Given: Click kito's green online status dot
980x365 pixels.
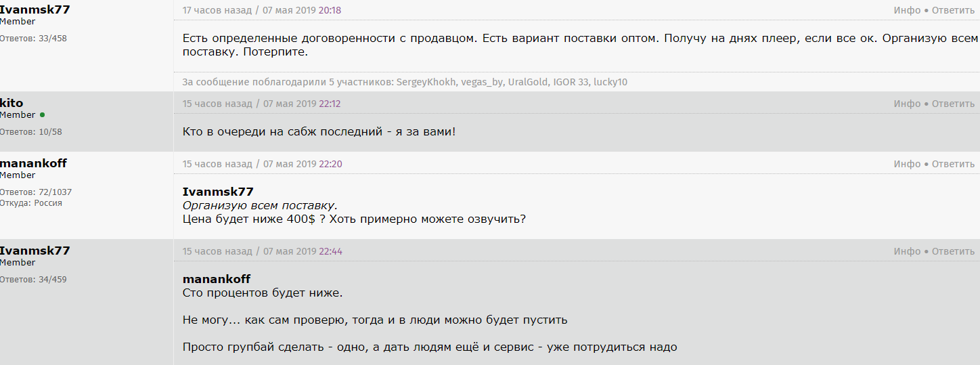Looking at the screenshot, I should pyautogui.click(x=42, y=115).
